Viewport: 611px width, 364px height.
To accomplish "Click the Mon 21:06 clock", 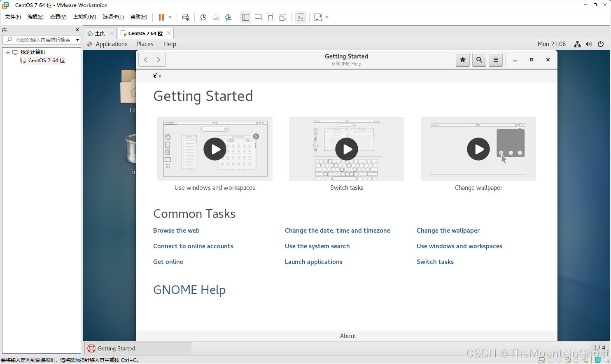I will pyautogui.click(x=552, y=44).
